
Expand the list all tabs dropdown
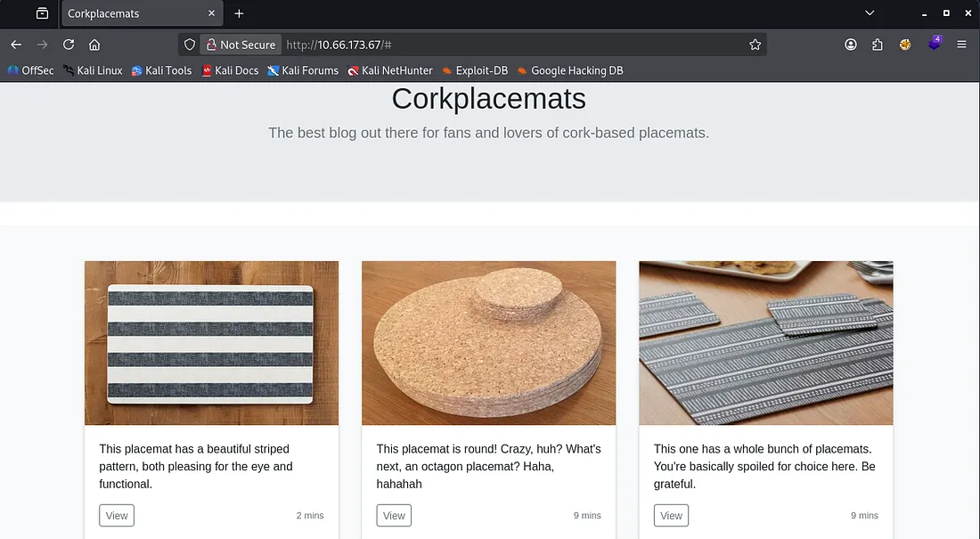(870, 13)
